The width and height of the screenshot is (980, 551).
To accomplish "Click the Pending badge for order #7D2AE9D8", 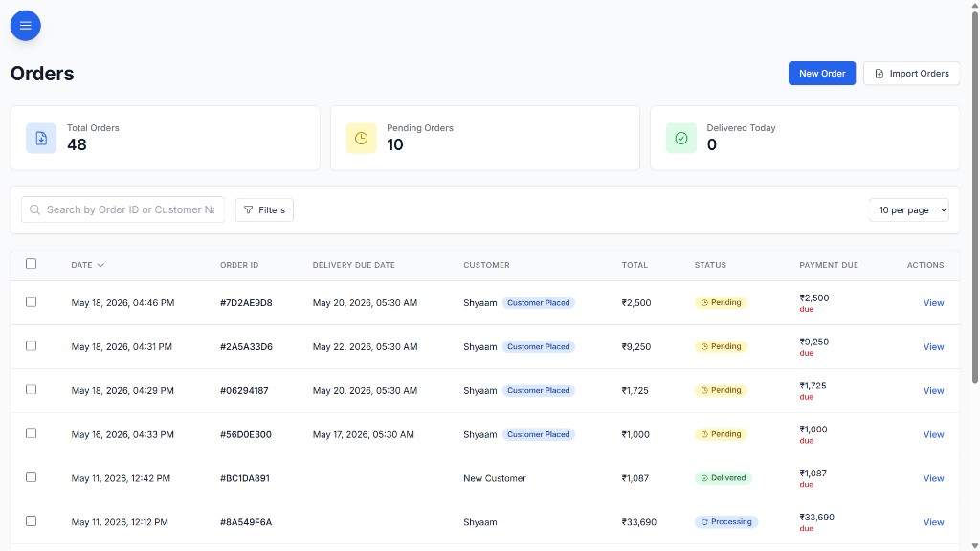I will (x=721, y=302).
